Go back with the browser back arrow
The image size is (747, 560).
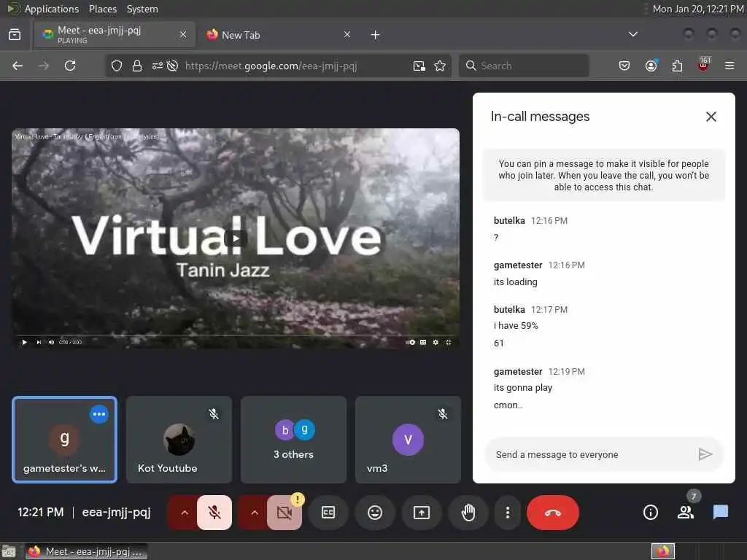(x=18, y=66)
